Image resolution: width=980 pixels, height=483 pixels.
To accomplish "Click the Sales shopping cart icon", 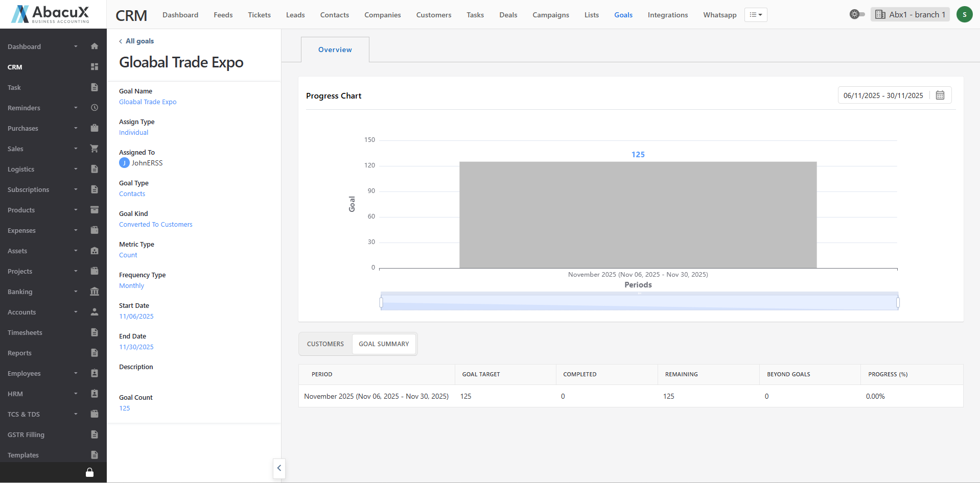I will pos(94,149).
